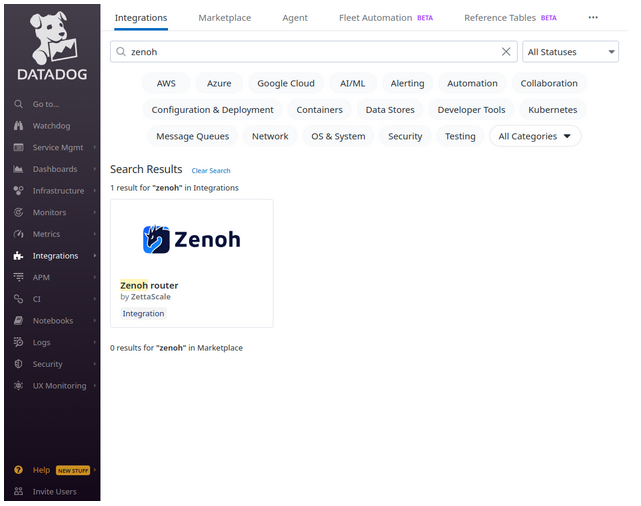
Task: Click the Monitors icon in sidebar
Action: (x=19, y=212)
